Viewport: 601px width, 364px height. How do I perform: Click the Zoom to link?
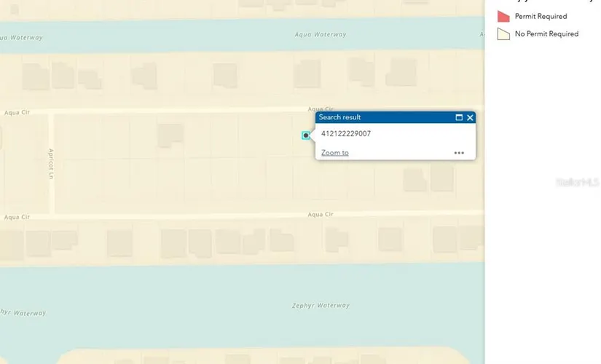334,153
